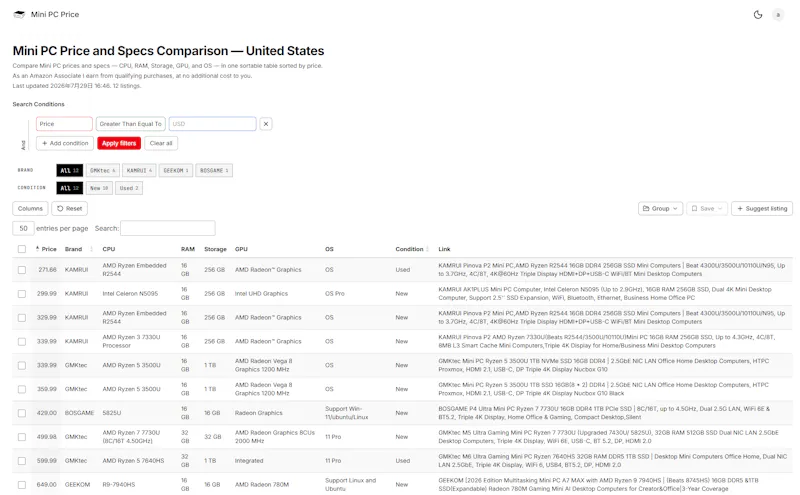Sort by Condition column header
The width and height of the screenshot is (800, 495).
point(409,249)
